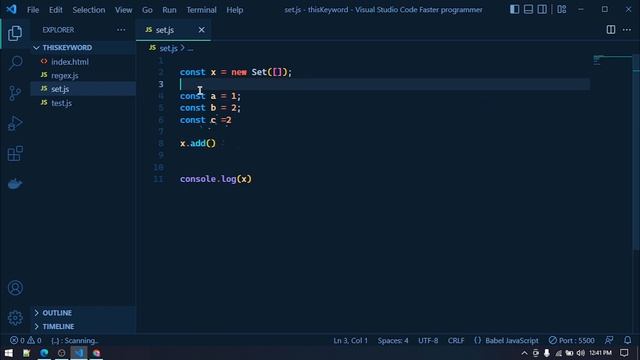Open the Extensions view
This screenshot has width=640, height=360.
(x=15, y=153)
